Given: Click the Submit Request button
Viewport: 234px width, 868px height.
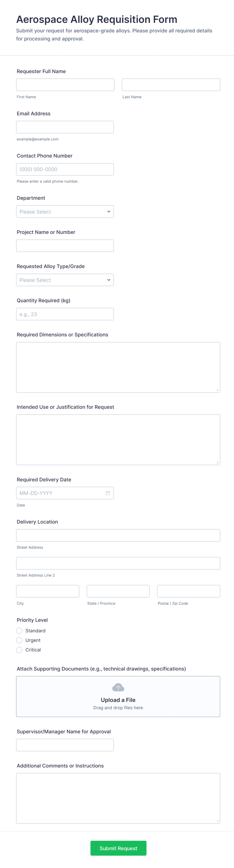Looking at the screenshot, I should click(118, 848).
